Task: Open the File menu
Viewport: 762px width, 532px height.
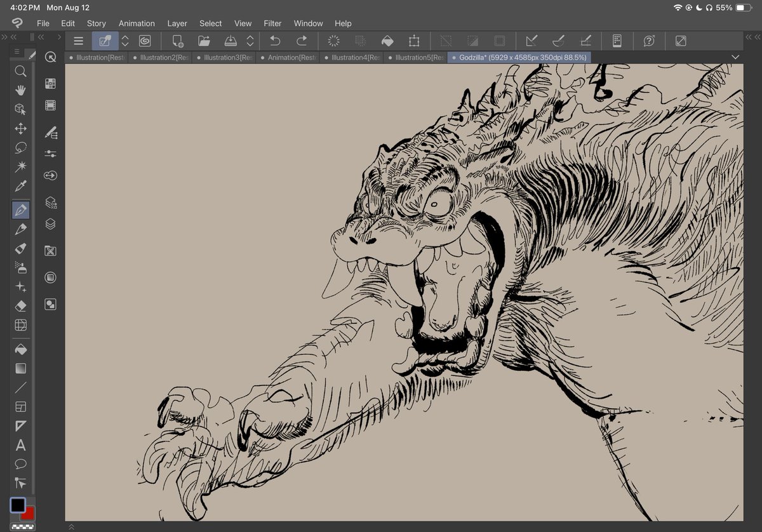Action: point(43,23)
